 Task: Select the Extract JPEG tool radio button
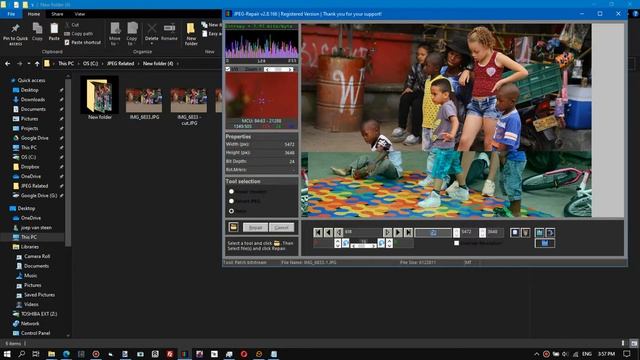click(x=231, y=201)
